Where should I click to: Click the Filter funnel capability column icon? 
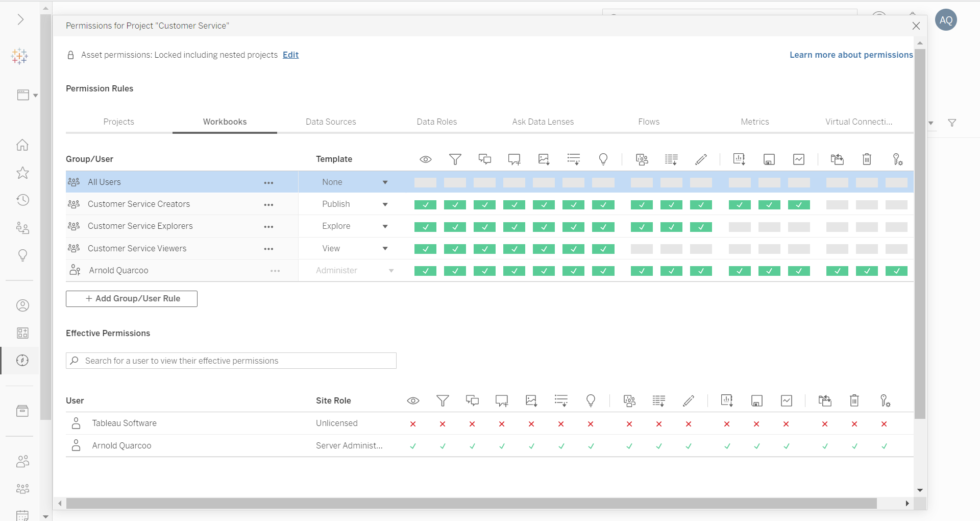(x=455, y=159)
